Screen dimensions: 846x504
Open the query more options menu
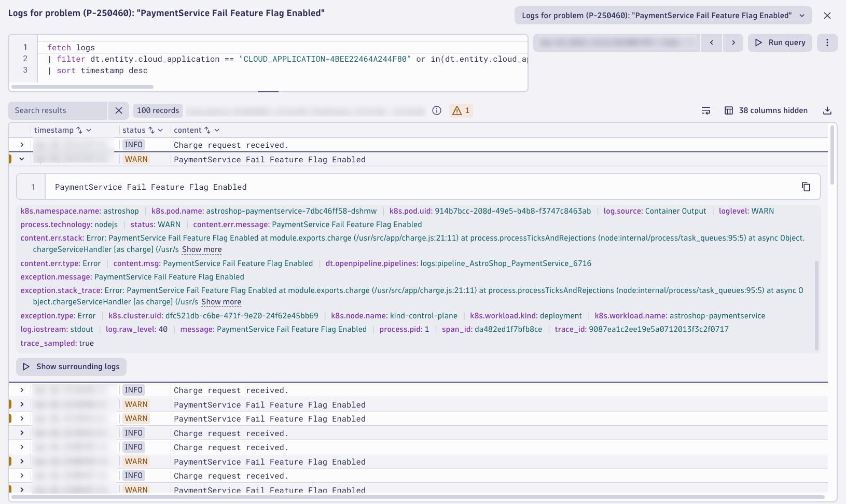coord(827,43)
